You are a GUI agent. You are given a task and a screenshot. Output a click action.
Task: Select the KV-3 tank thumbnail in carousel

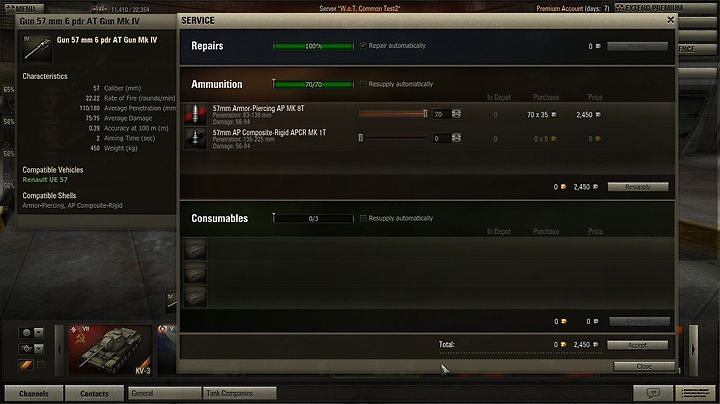pyautogui.click(x=110, y=350)
